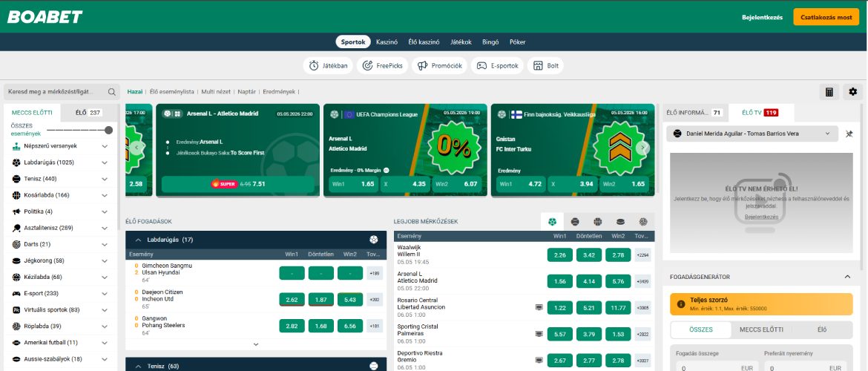Open the bet calculator icon
Screen dimensions: 868x371
pyautogui.click(x=829, y=92)
